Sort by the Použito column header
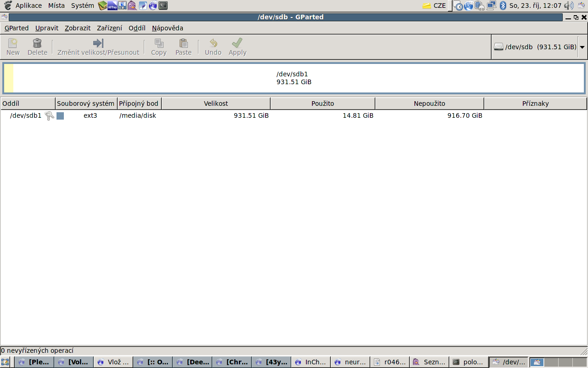The height and width of the screenshot is (368, 588). pyautogui.click(x=322, y=103)
